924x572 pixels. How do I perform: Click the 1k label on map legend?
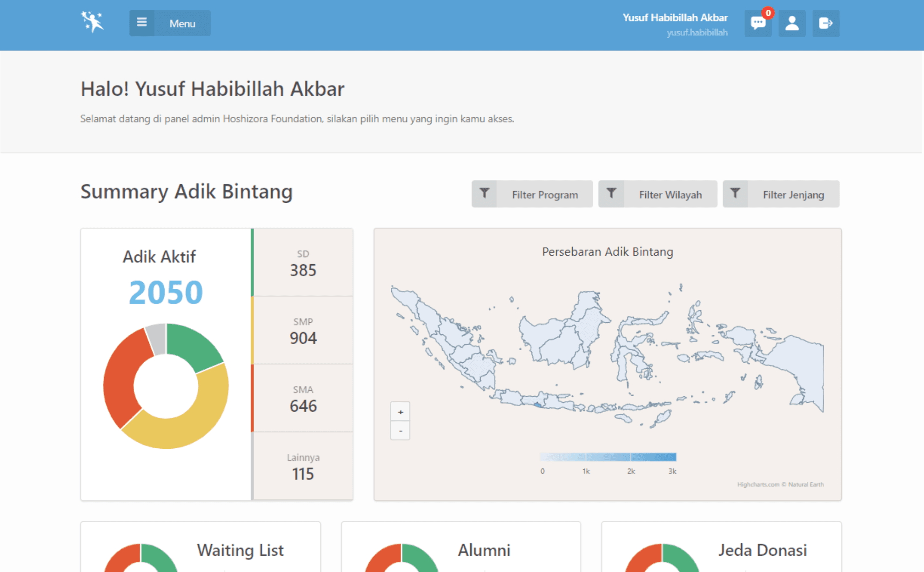[586, 471]
